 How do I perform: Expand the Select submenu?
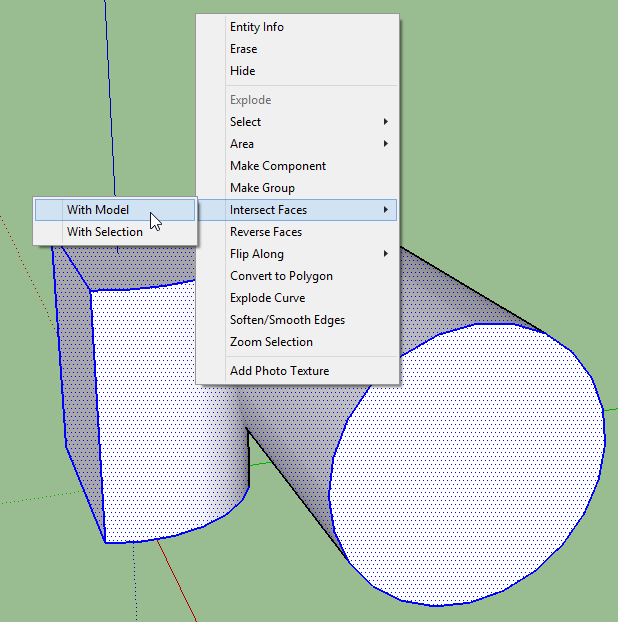245,122
